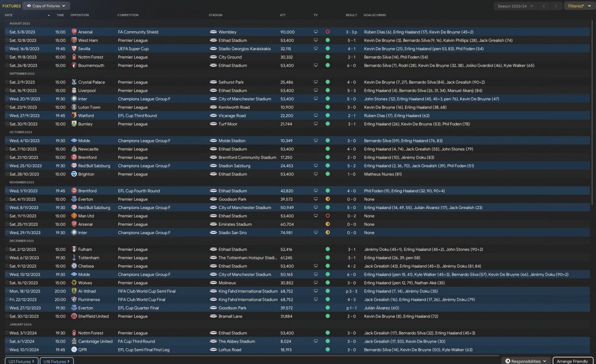Viewport: 596px width, 364px height.
Task: Sort by the Stadium column header
Action: click(216, 15)
